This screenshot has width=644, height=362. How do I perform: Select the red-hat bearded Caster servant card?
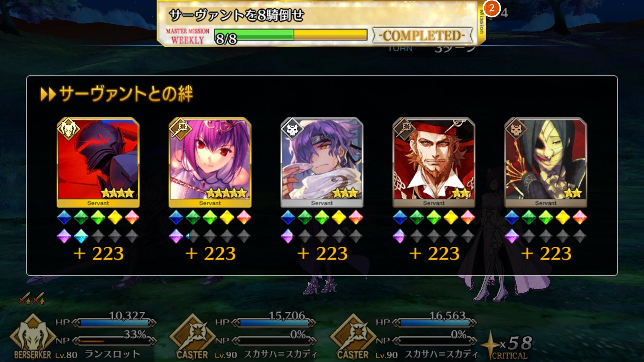tap(434, 163)
